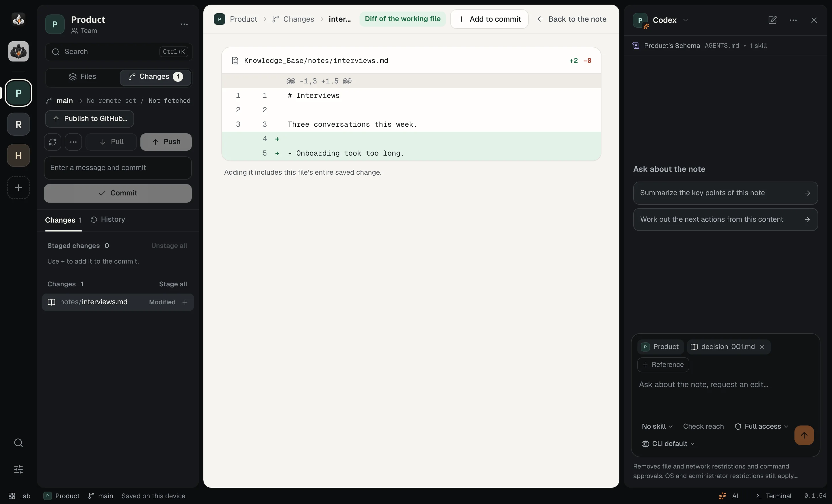Select the Changes 1 sub-tab
The image size is (832, 504).
[x=64, y=220]
